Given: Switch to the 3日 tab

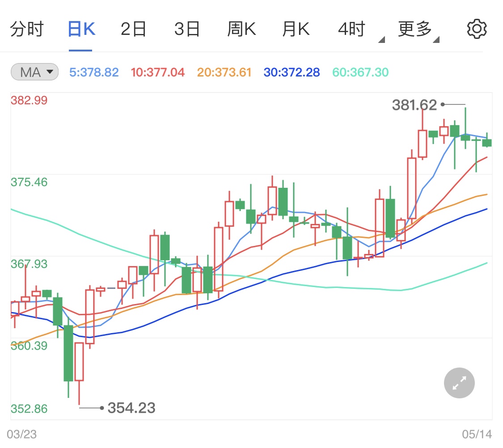Looking at the screenshot, I should point(187,29).
